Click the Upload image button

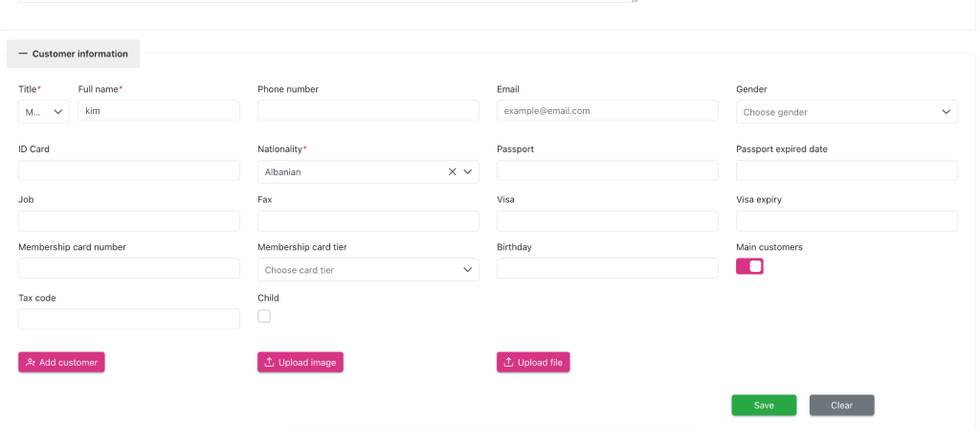pyautogui.click(x=301, y=362)
